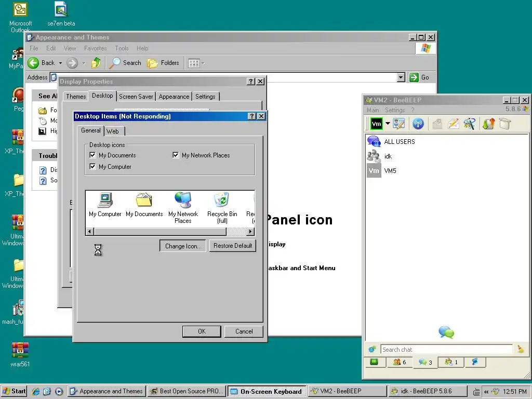Click the pencil and envelope compose icon in BeeBEEP
This screenshot has width=532, height=399.
453,124
